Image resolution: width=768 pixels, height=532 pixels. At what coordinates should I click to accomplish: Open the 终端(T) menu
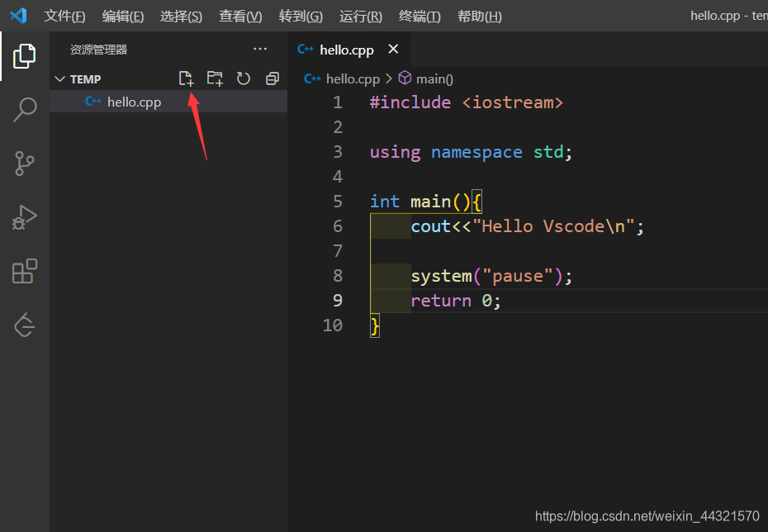pyautogui.click(x=420, y=17)
